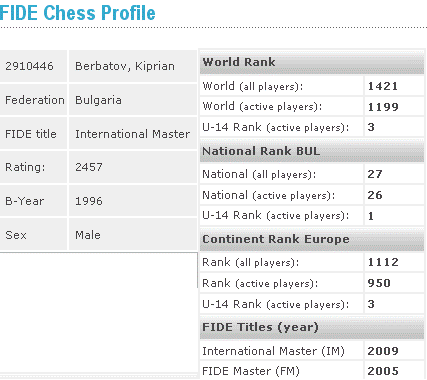427x380 pixels.
Task: Select the Europe all players rank 1112
Action: pos(383,262)
